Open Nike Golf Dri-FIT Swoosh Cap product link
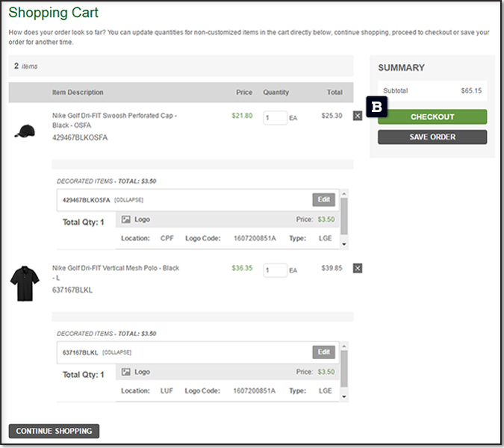This screenshot has height=448, width=504. 114,116
